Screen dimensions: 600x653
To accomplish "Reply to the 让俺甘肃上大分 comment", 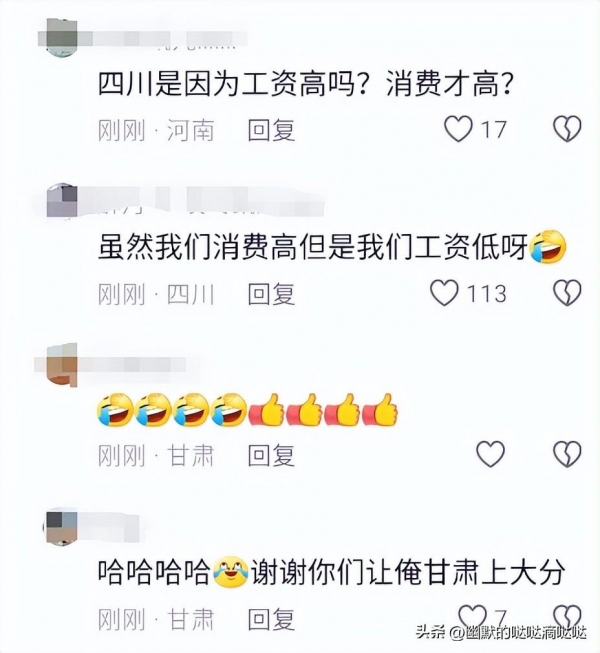I will click(x=271, y=618).
